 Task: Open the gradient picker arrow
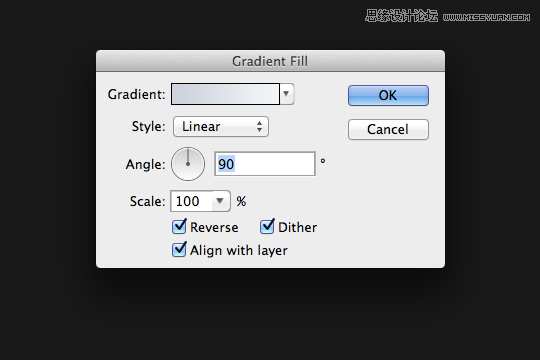click(x=287, y=94)
